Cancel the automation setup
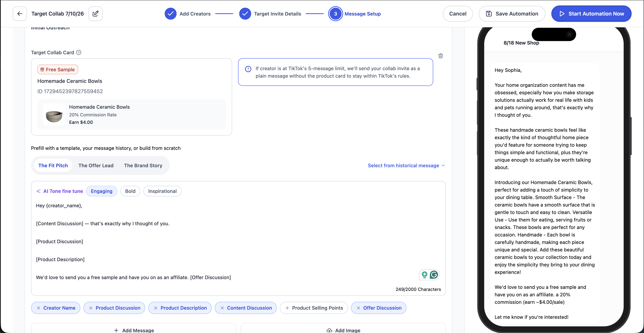The width and height of the screenshot is (644, 333). point(458,14)
